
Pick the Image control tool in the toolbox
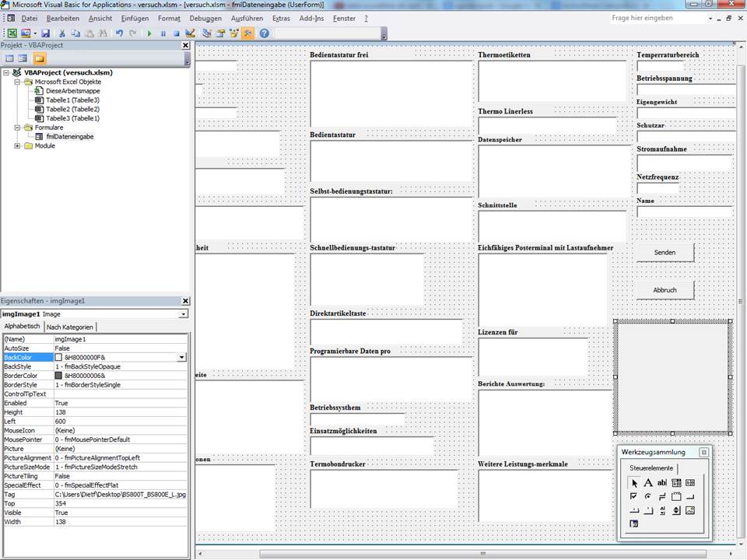[689, 510]
